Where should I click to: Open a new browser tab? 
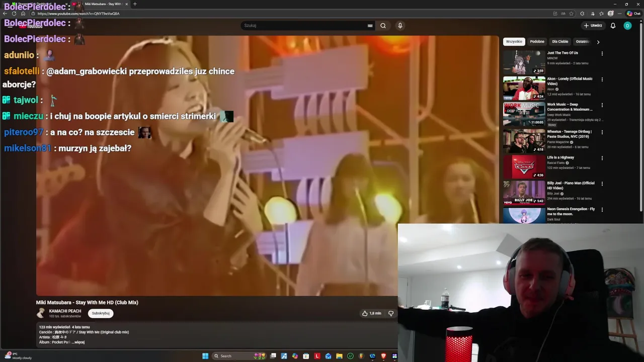pos(134,4)
